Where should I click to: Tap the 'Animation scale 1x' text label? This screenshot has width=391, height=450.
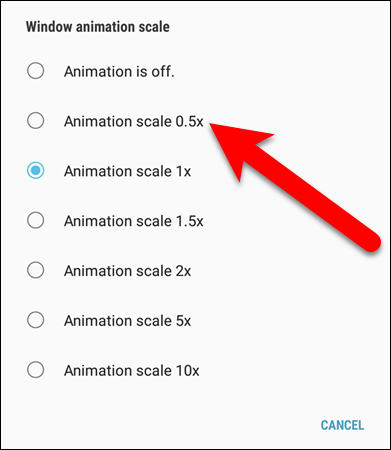pos(127,171)
